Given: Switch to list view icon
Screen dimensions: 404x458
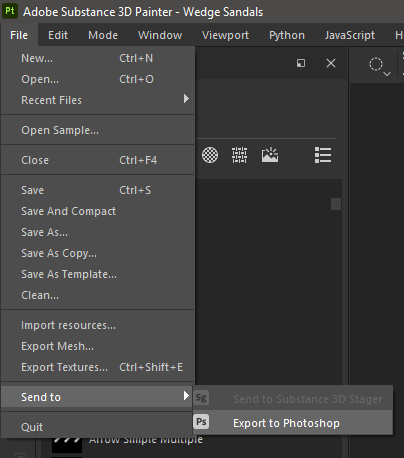Looking at the screenshot, I should click(323, 155).
